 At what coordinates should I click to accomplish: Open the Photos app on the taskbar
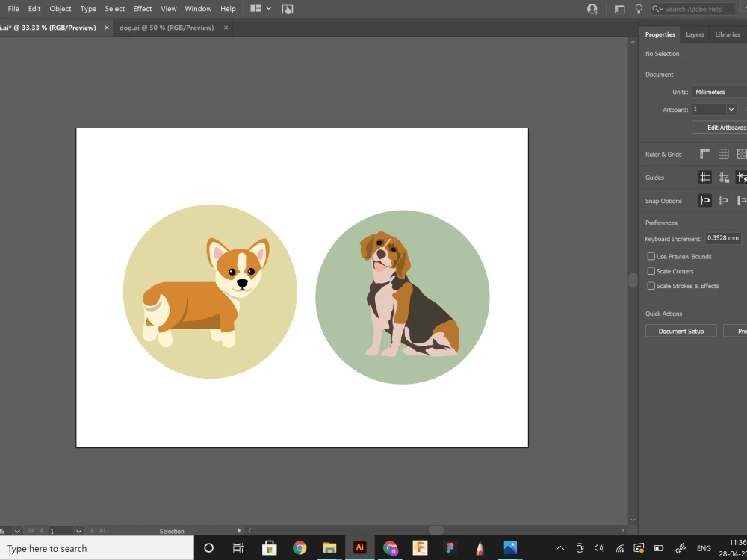[510, 548]
